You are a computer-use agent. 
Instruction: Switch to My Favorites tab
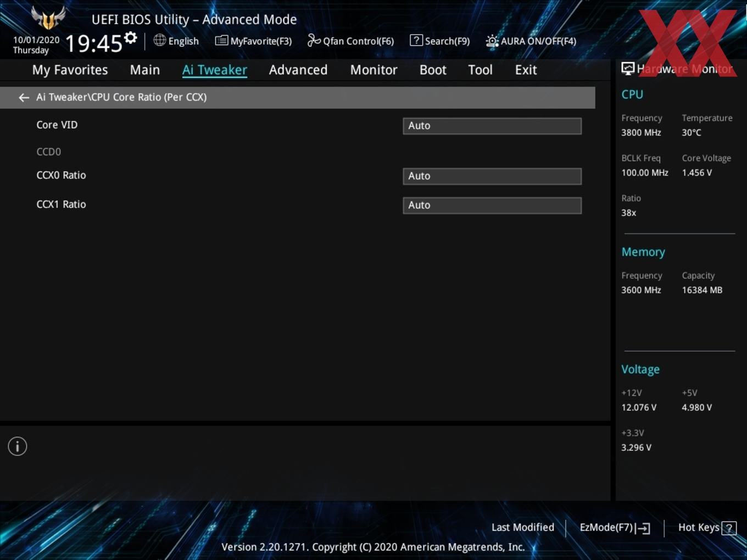[x=70, y=70]
